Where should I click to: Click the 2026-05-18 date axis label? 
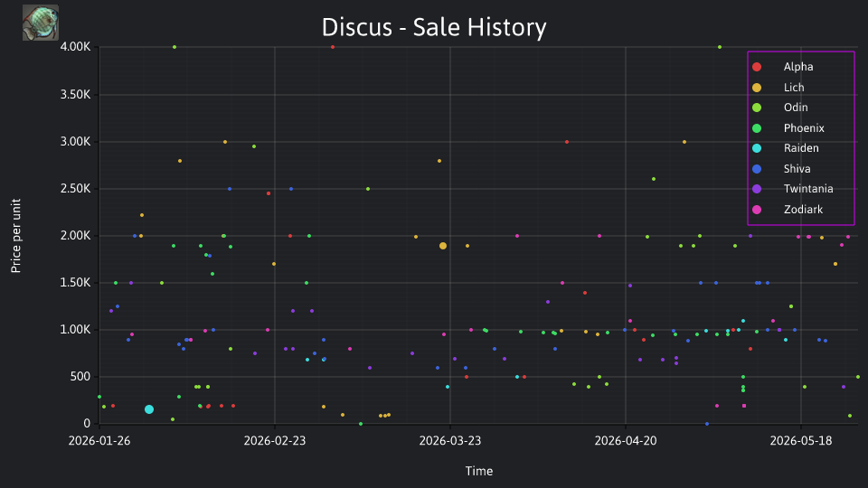801,441
